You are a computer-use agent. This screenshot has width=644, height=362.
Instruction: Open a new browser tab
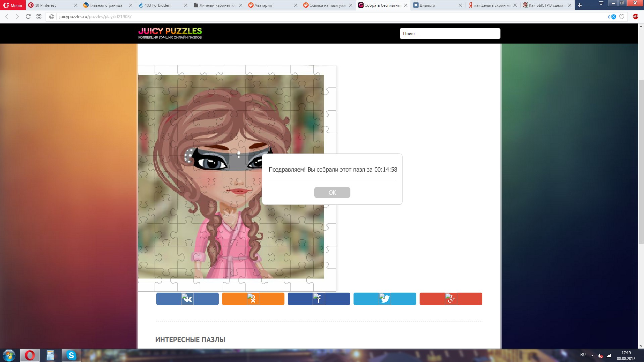coord(580,5)
